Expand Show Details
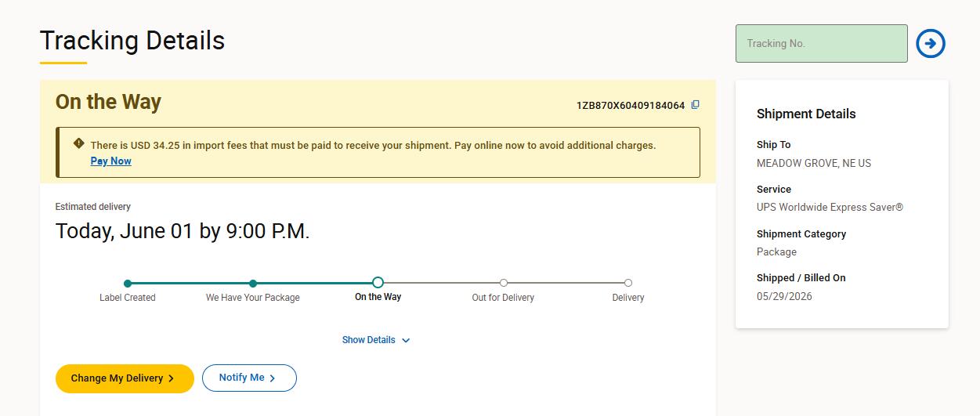This screenshot has width=980, height=416. point(376,340)
